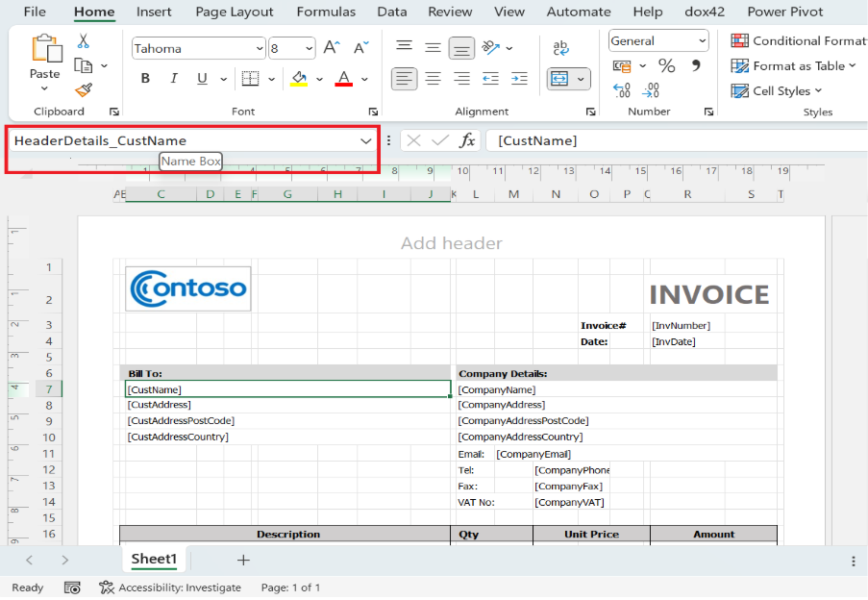Toggle Italic formatting
The width and height of the screenshot is (868, 600).
[173, 79]
